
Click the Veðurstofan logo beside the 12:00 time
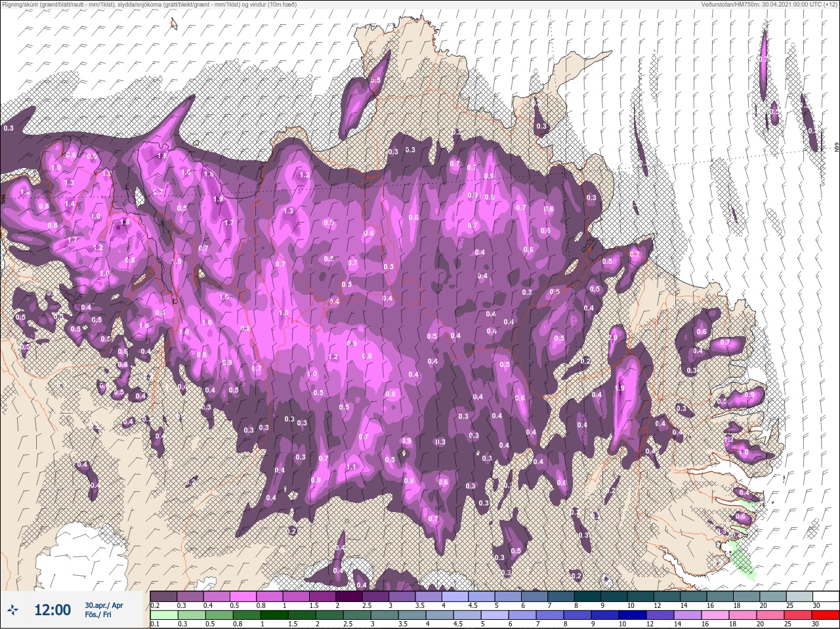pyautogui.click(x=12, y=611)
